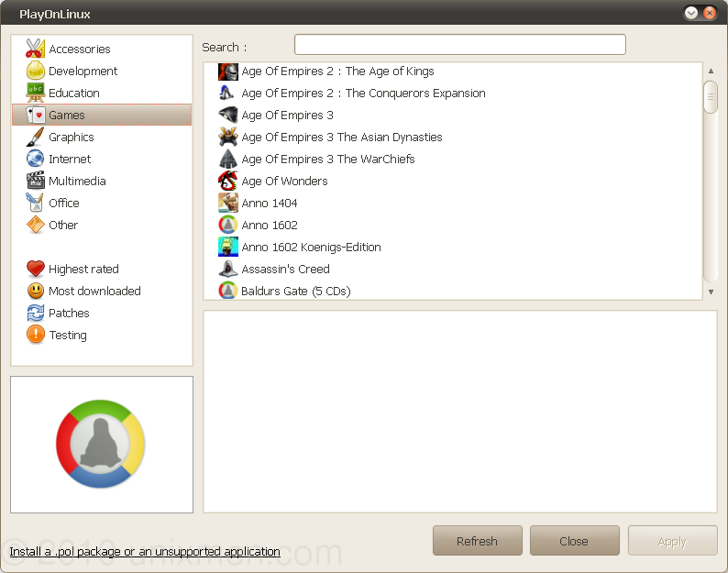The image size is (728, 573).
Task: Click the Development hard hat icon
Action: tap(35, 71)
